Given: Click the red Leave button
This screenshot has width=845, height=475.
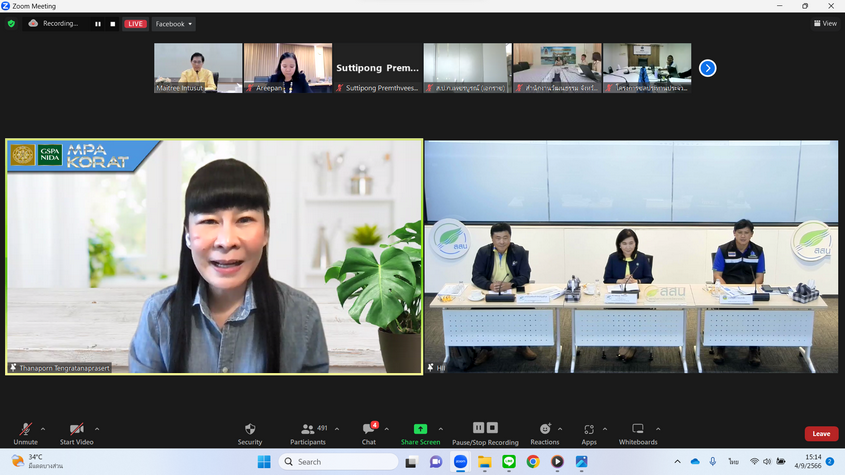Looking at the screenshot, I should point(821,433).
